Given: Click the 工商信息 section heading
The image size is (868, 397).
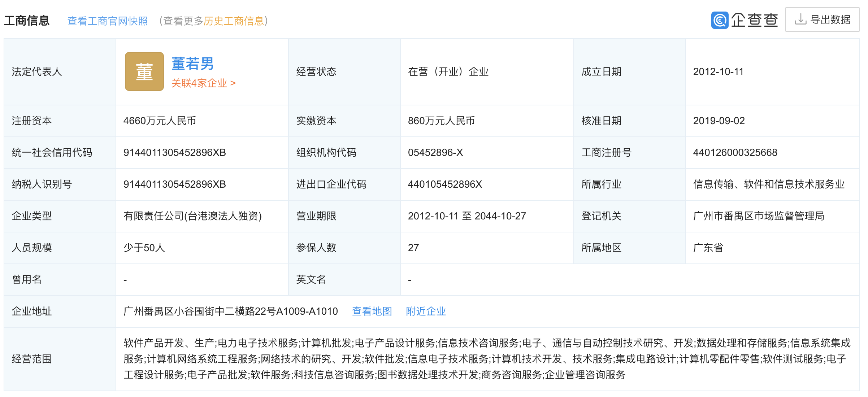Looking at the screenshot, I should click(26, 21).
